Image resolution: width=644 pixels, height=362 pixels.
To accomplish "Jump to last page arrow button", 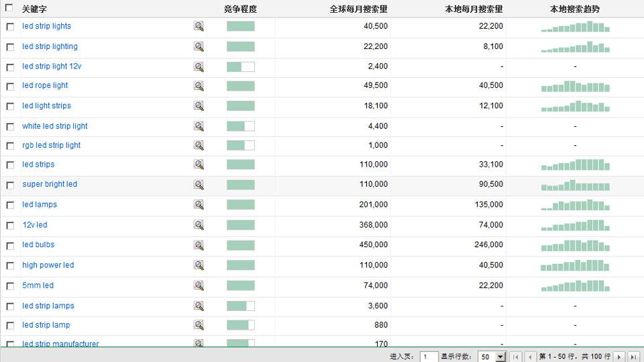I will pos(633,357).
